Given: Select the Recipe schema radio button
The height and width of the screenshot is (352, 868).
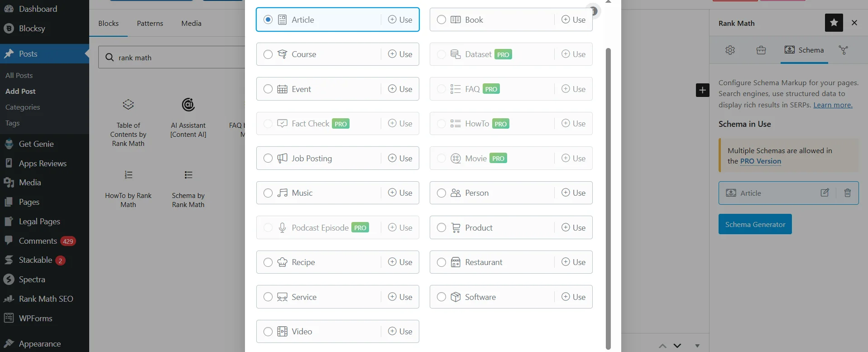Looking at the screenshot, I should click(268, 262).
